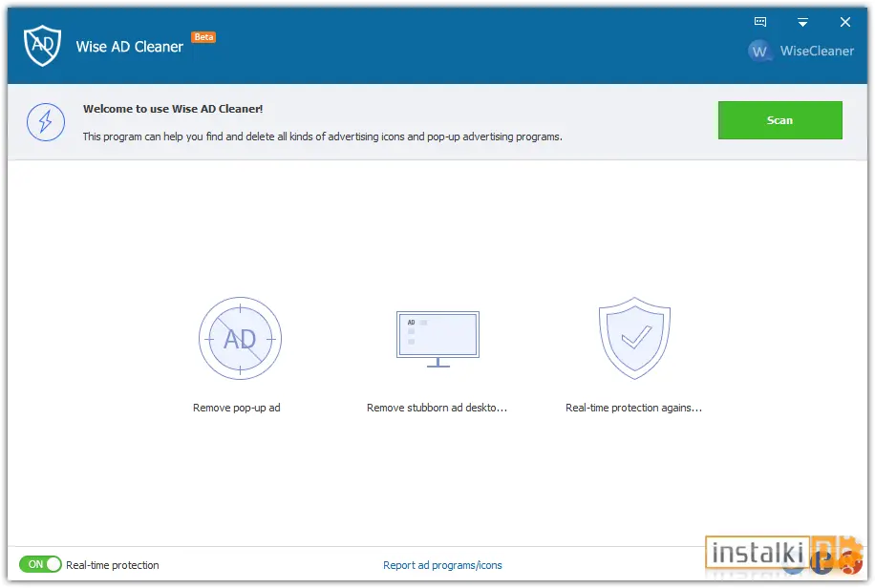Select the shield checkmark protection icon
This screenshot has width=875, height=588.
pyautogui.click(x=634, y=338)
